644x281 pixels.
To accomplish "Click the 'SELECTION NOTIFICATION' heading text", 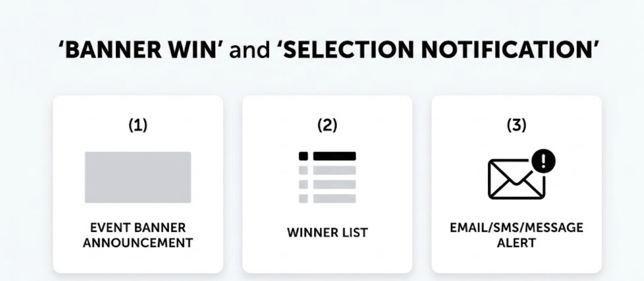I will [438, 50].
